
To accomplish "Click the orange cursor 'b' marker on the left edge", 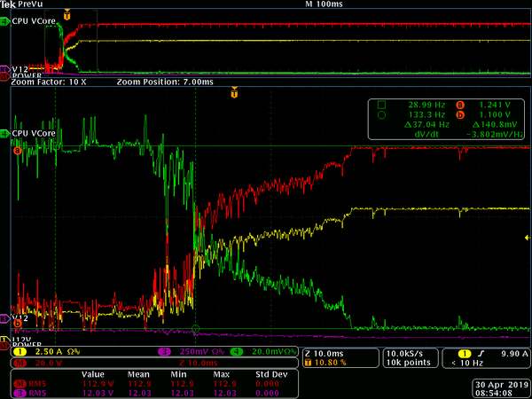I will [18, 324].
